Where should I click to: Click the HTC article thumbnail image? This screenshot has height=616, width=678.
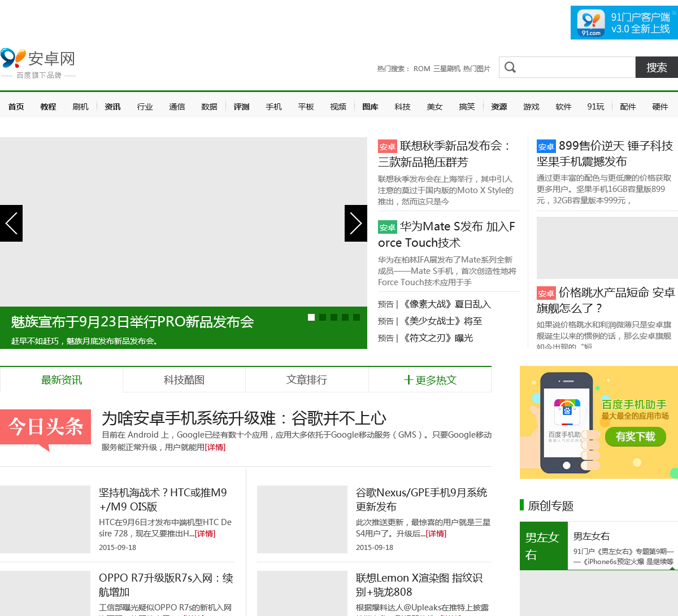click(x=45, y=519)
